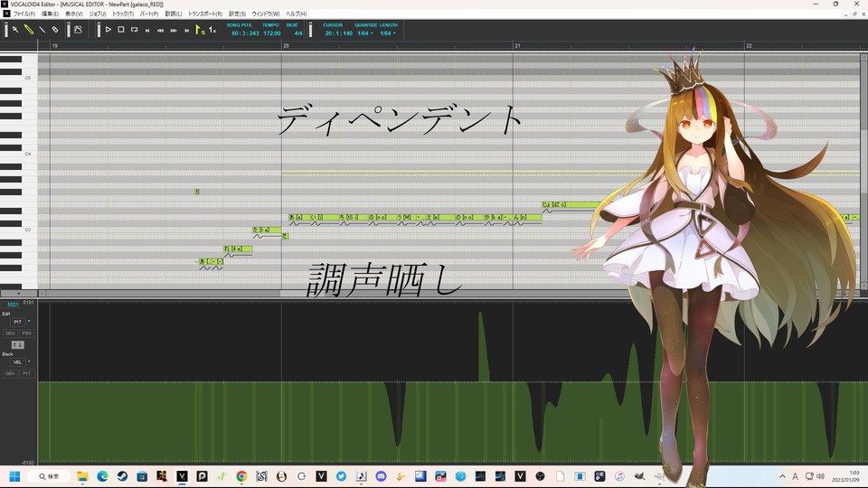Select the eraser tool
Screen dimensions: 868x488
[55, 29]
